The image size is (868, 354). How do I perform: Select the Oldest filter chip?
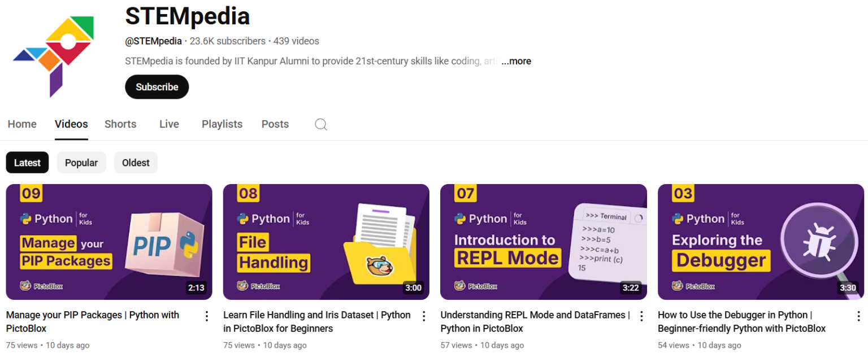136,162
